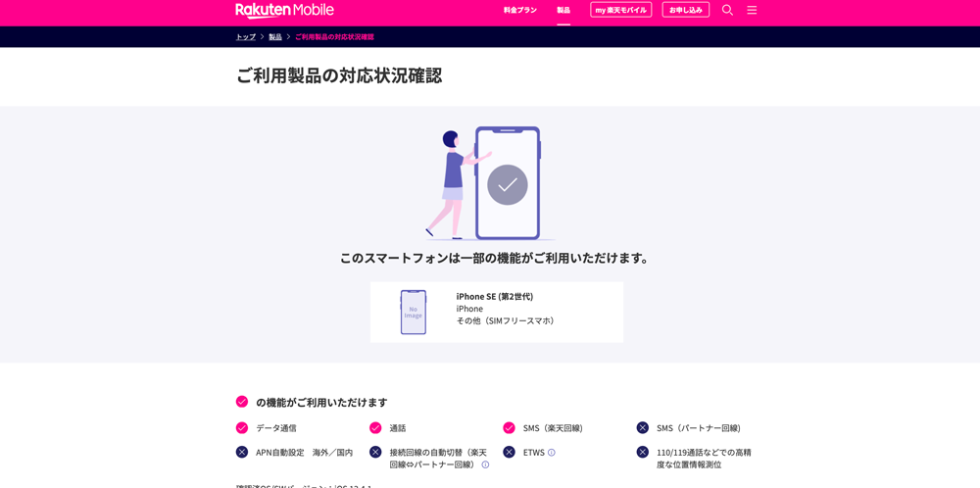Open the 料金プラン menu item
This screenshot has width=980, height=488.
(x=519, y=10)
